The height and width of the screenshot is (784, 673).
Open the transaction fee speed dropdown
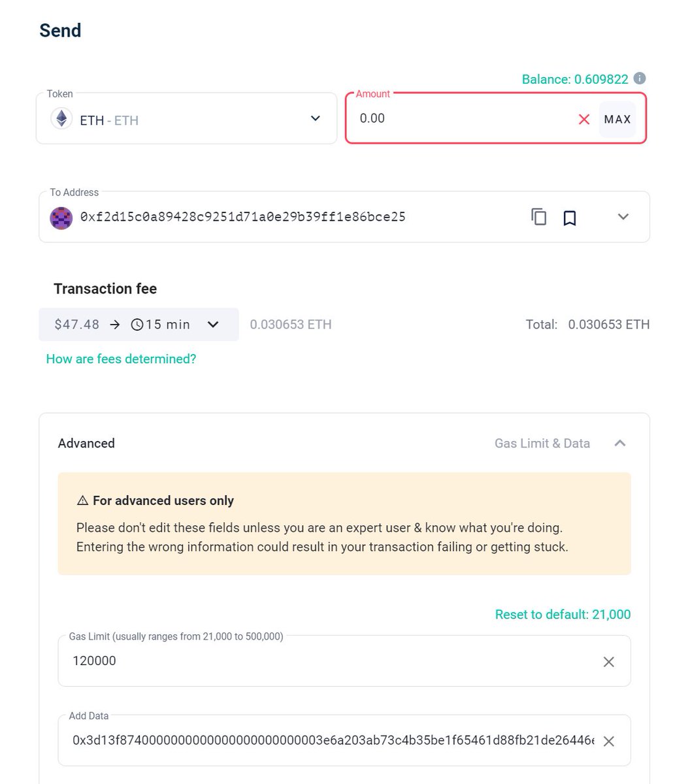click(139, 325)
